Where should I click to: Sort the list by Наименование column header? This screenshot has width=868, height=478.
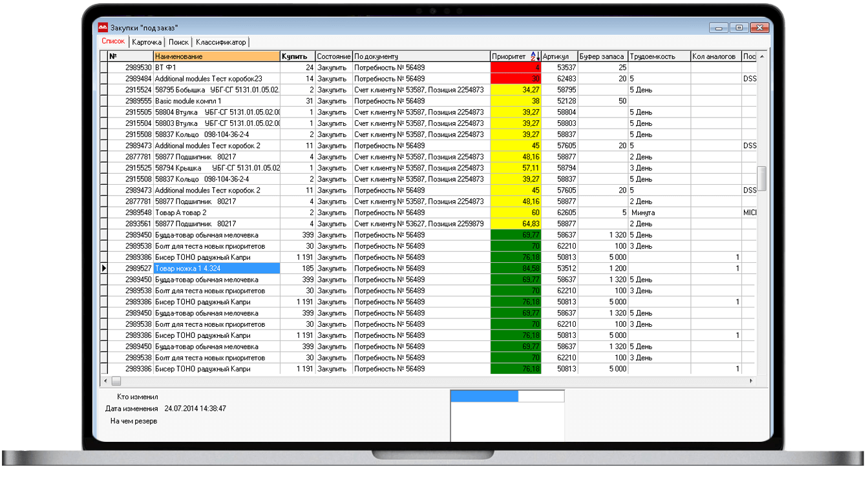217,56
